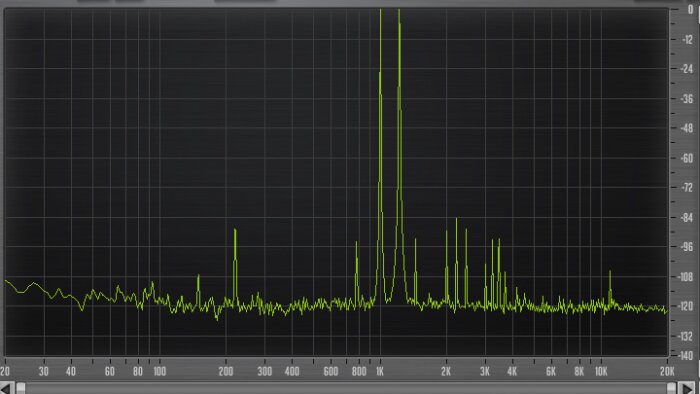The height and width of the screenshot is (394, 700).
Task: Click the left handle of the zoom scrollbar
Action: click(x=21, y=388)
